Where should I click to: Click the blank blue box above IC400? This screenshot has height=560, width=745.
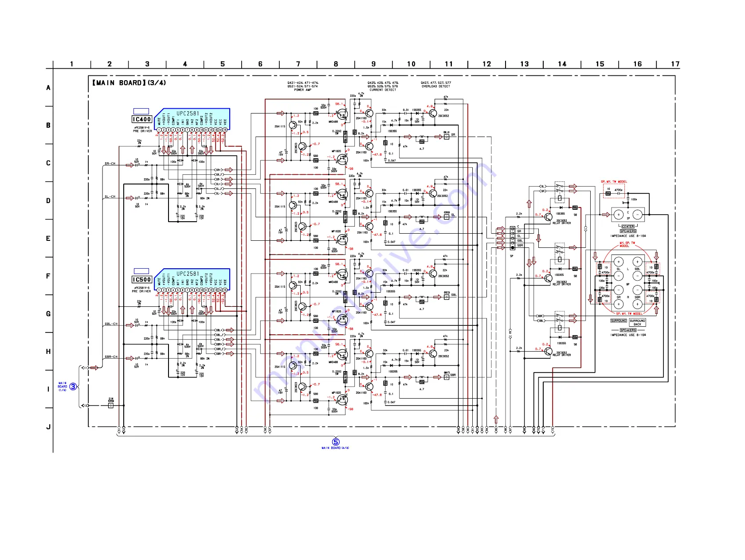click(x=141, y=111)
